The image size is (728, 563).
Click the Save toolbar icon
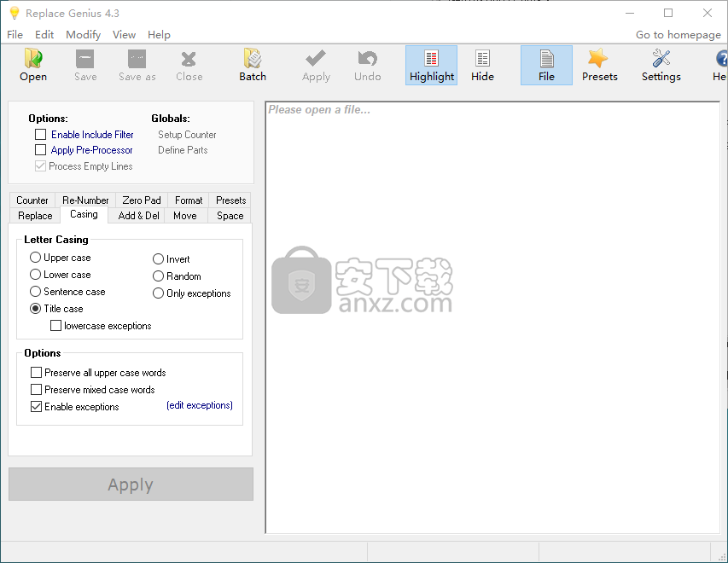(85, 66)
